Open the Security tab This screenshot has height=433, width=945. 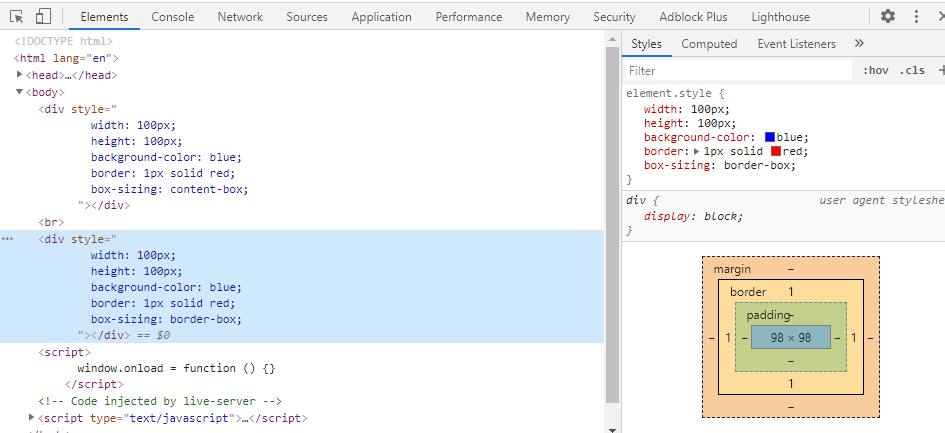pos(614,17)
